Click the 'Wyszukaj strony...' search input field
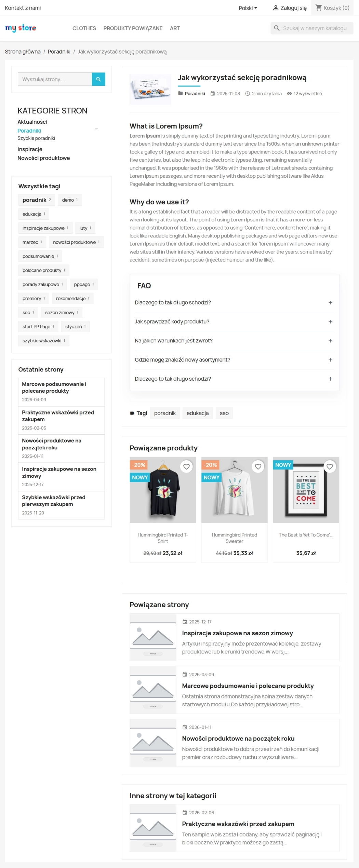Screen dimensions: 359x868 55,79
